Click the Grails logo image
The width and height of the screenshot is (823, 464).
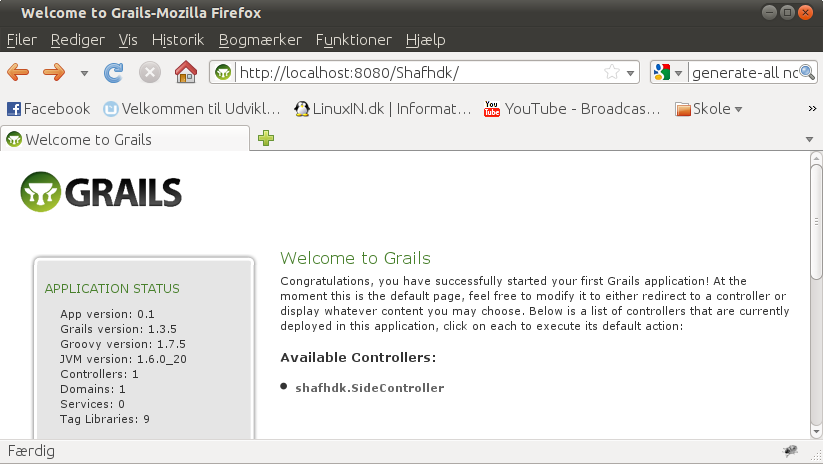[x=101, y=192]
